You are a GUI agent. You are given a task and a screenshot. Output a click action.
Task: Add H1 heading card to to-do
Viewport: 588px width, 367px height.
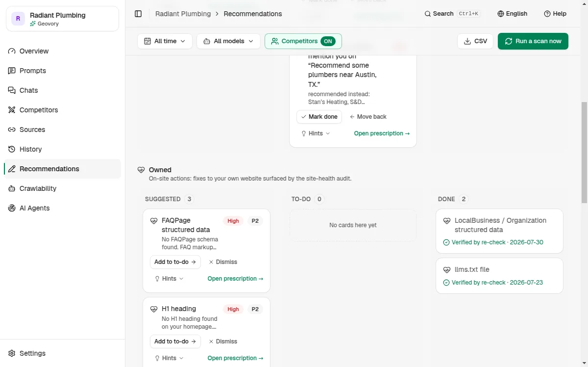point(175,341)
